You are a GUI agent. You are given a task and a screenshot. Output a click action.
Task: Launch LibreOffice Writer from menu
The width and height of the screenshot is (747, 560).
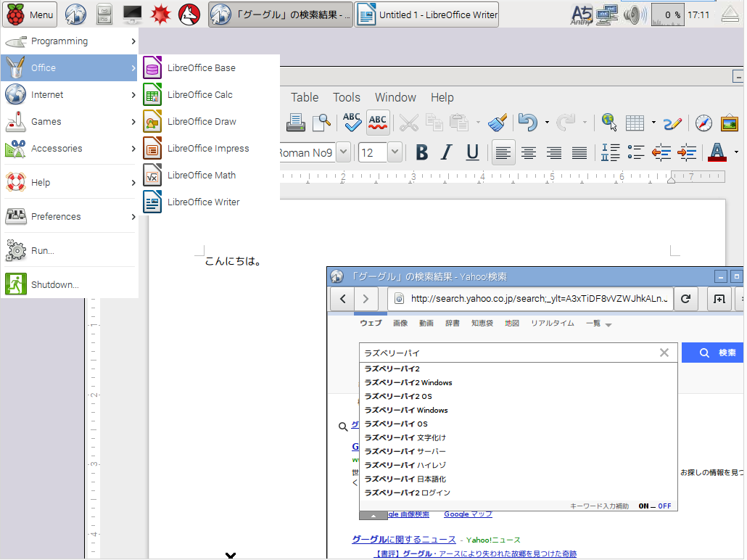(211, 202)
